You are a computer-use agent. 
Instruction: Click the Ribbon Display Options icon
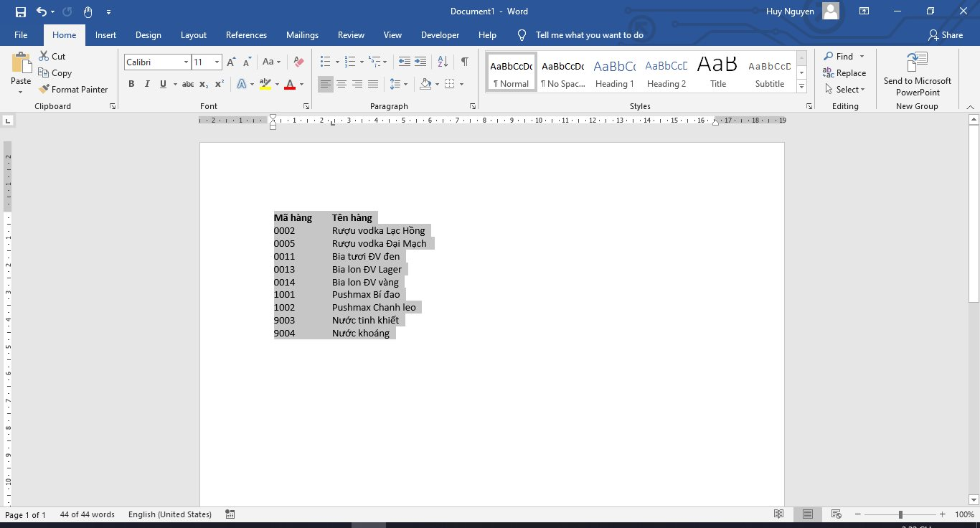(864, 11)
